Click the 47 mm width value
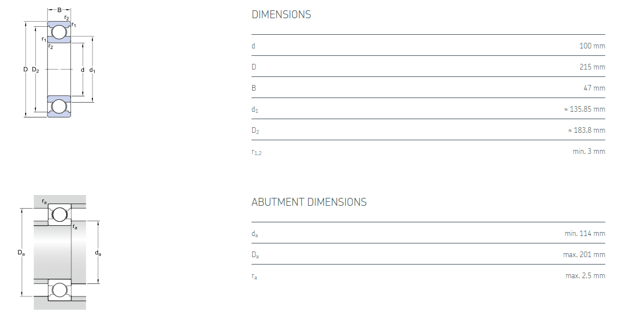Image resolution: width=644 pixels, height=321 pixels. tap(594, 88)
